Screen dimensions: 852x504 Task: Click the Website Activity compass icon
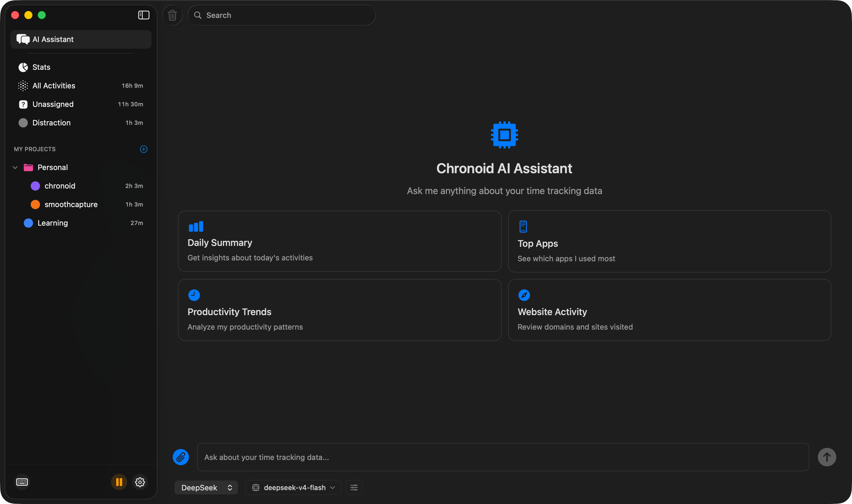524,295
